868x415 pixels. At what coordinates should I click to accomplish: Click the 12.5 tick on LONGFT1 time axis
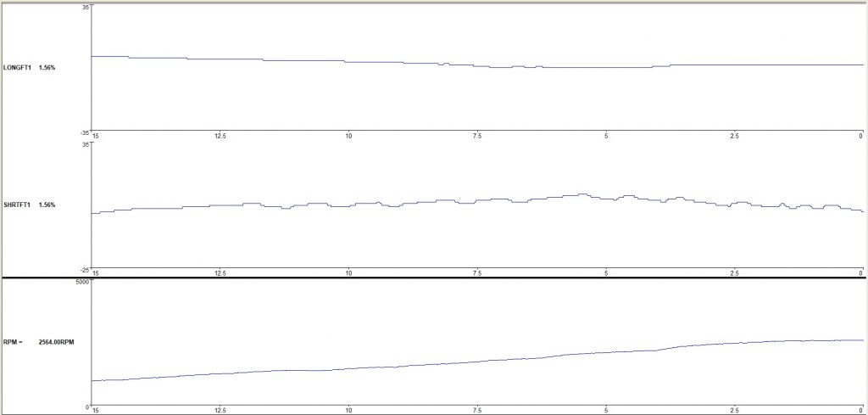[220, 136]
